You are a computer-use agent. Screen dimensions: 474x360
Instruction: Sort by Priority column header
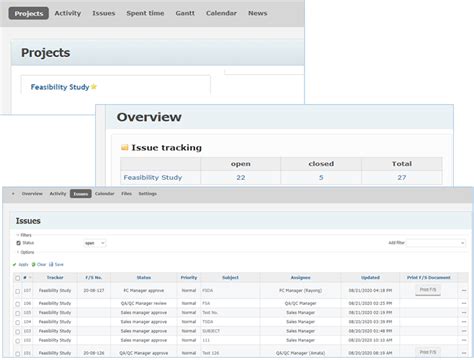pos(189,278)
